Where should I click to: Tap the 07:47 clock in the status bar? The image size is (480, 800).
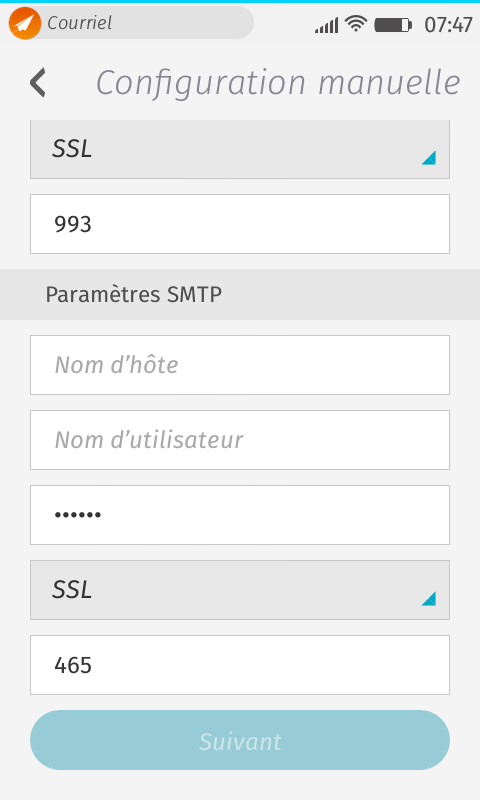(x=448, y=24)
